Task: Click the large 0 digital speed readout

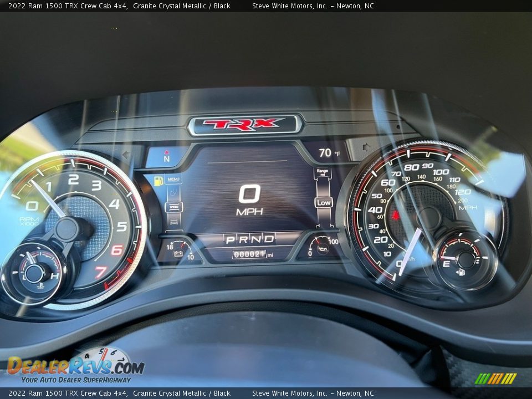Action: pyautogui.click(x=249, y=194)
